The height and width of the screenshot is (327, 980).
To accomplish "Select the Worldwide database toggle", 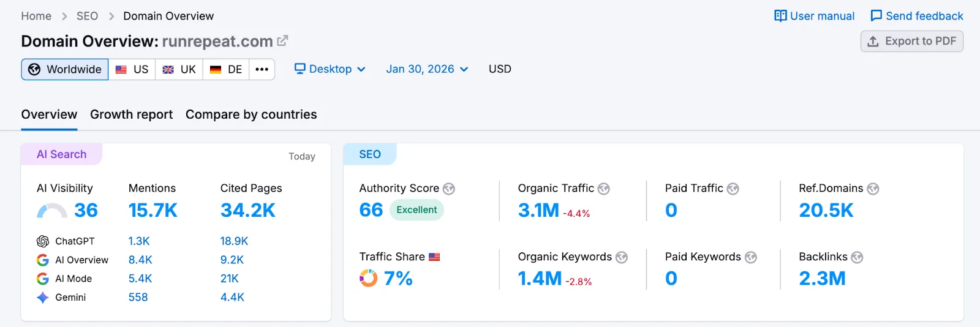I will point(65,69).
